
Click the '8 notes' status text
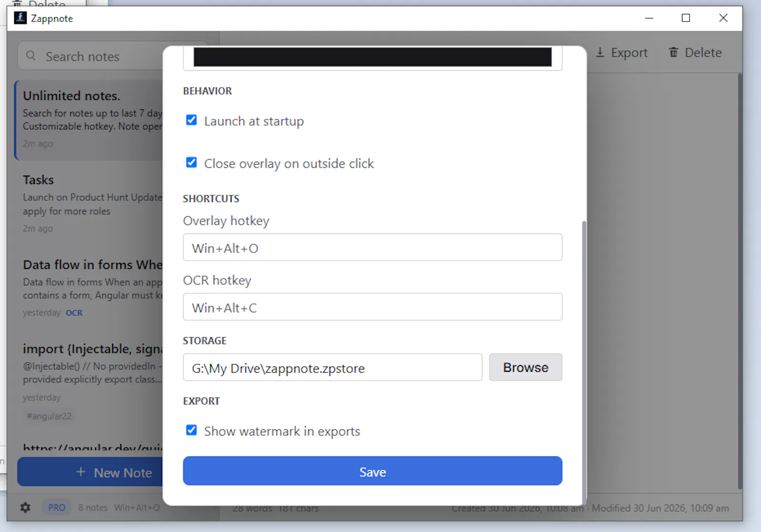tap(93, 507)
